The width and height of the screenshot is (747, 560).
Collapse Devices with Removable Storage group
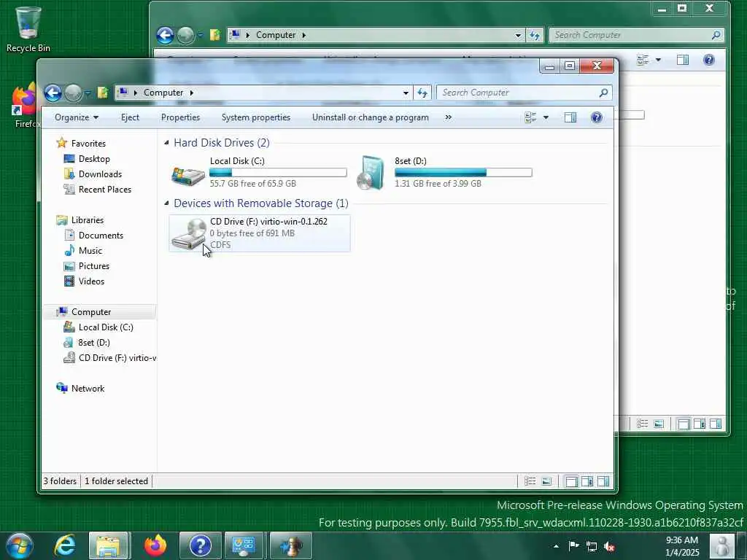click(x=166, y=203)
